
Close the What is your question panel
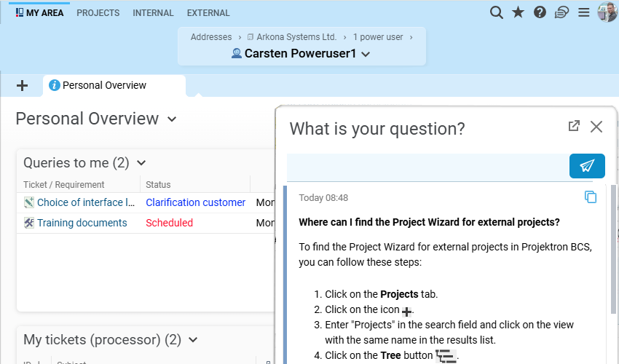[x=596, y=127]
